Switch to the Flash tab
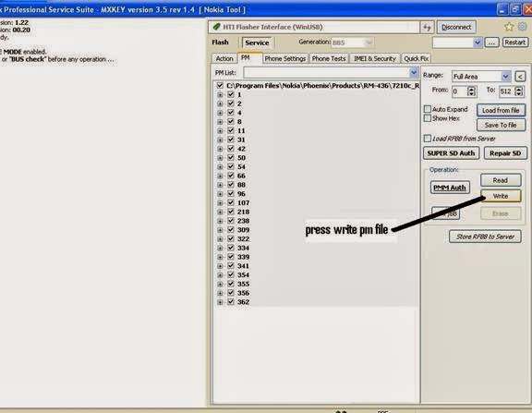532x413 pixels. pos(220,43)
